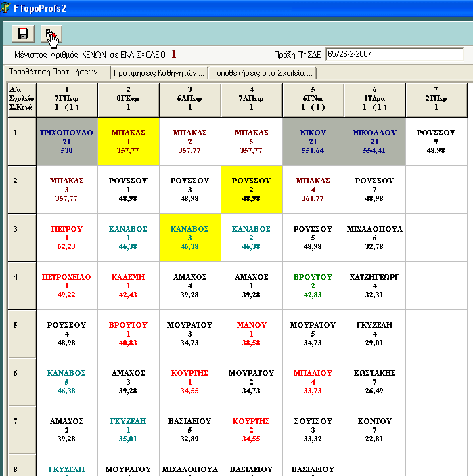Select the yellow ΜΠΑΚΑΣ cell in row 1
Viewport: 473px width, 476px height.
(129, 142)
